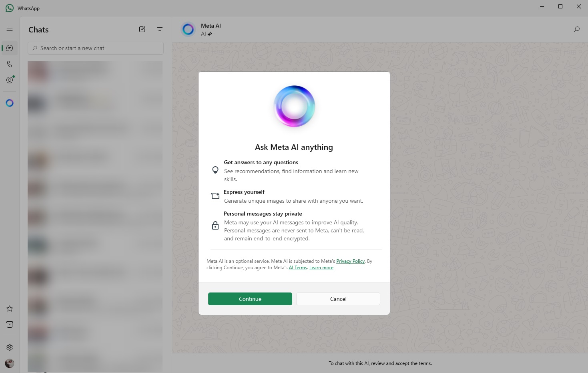Open the hamburger navigation menu
Image resolution: width=588 pixels, height=373 pixels.
pos(10,29)
